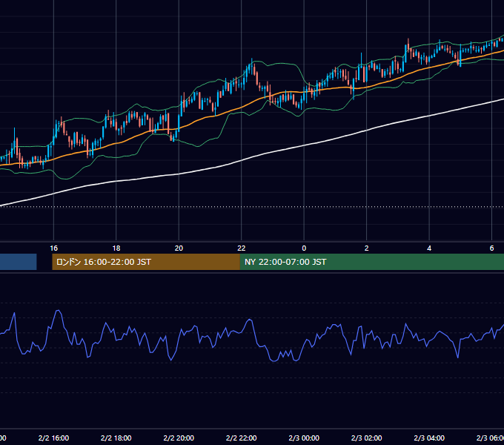Click the 2/2 16:00 oscillator axis label
Screen dimensions: 504x445
click(53, 438)
